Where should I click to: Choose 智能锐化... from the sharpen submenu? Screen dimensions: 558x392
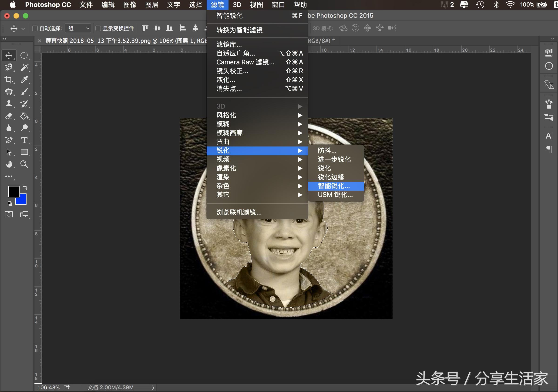[335, 186]
